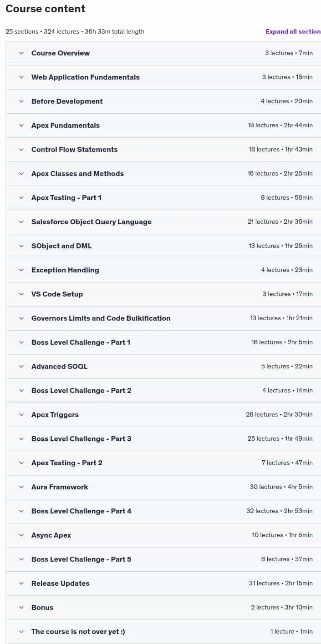This screenshot has width=321, height=644.
Task: Open the Exception Handling section title
Action: click(65, 270)
